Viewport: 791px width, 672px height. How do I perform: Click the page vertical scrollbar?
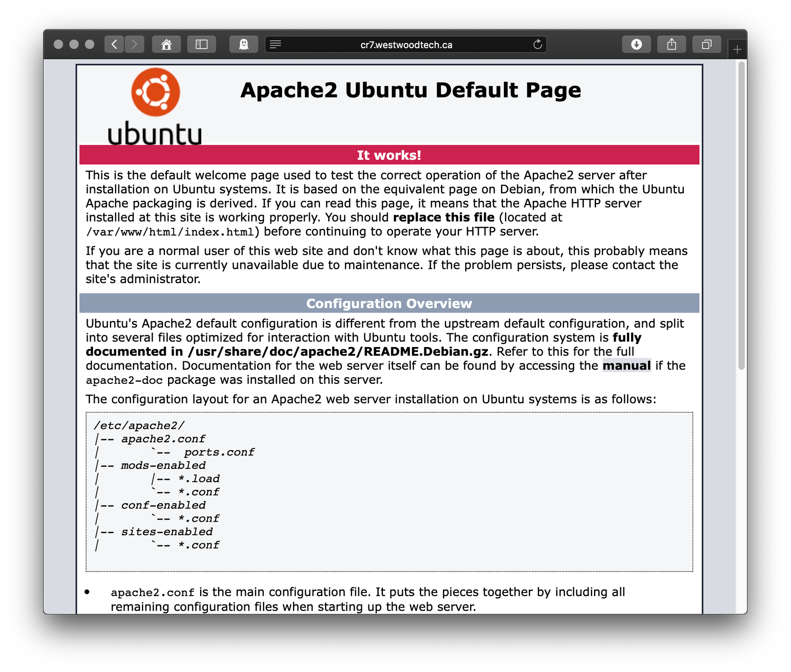(741, 216)
